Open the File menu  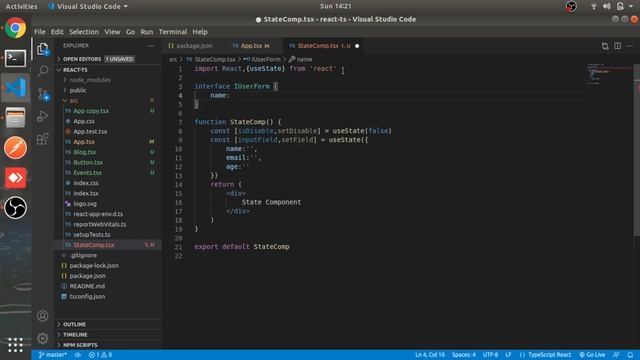[40, 32]
